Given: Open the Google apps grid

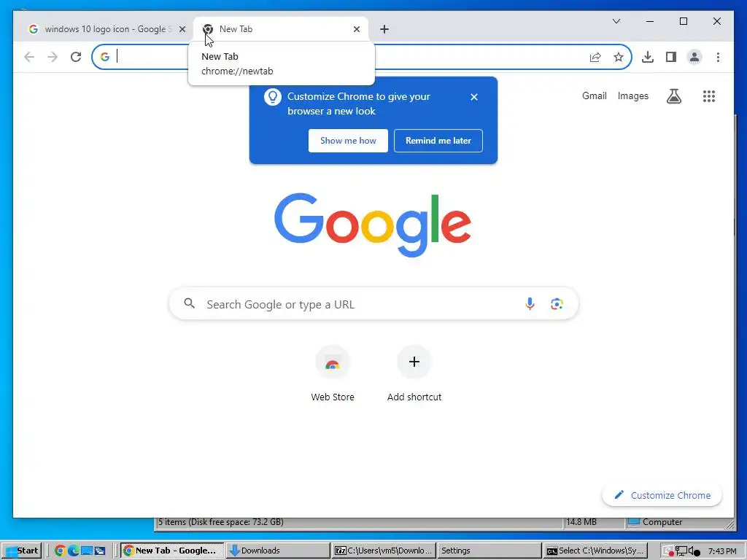Looking at the screenshot, I should click(x=709, y=96).
